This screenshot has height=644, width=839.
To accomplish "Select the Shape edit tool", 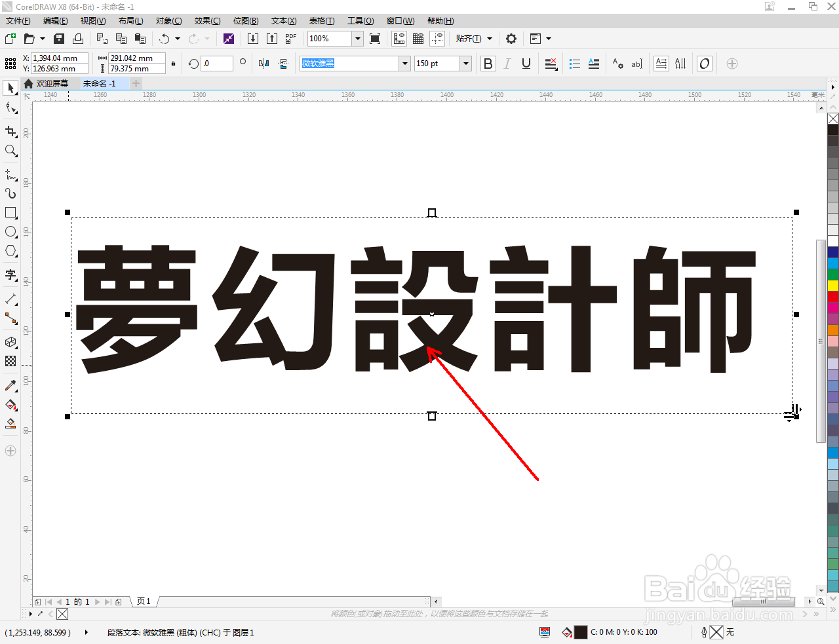I will tap(10, 107).
